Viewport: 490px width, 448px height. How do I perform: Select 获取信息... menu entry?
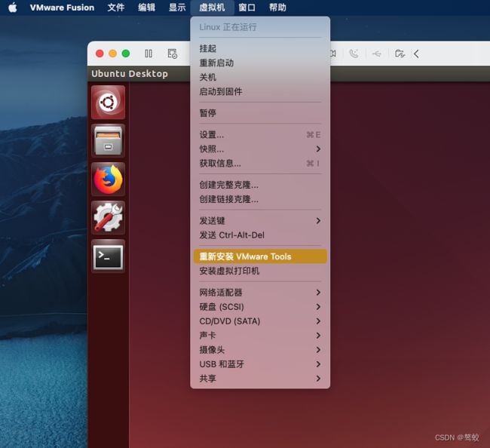click(260, 164)
